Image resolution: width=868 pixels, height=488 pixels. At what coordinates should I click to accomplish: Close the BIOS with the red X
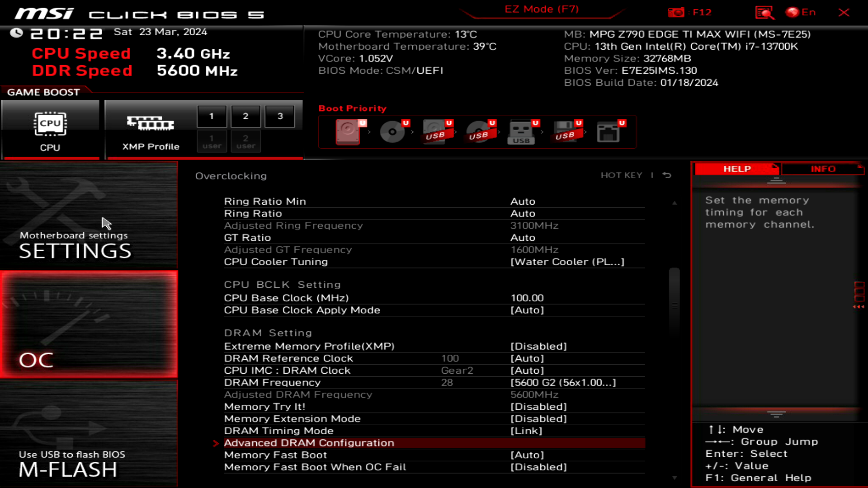tap(844, 12)
